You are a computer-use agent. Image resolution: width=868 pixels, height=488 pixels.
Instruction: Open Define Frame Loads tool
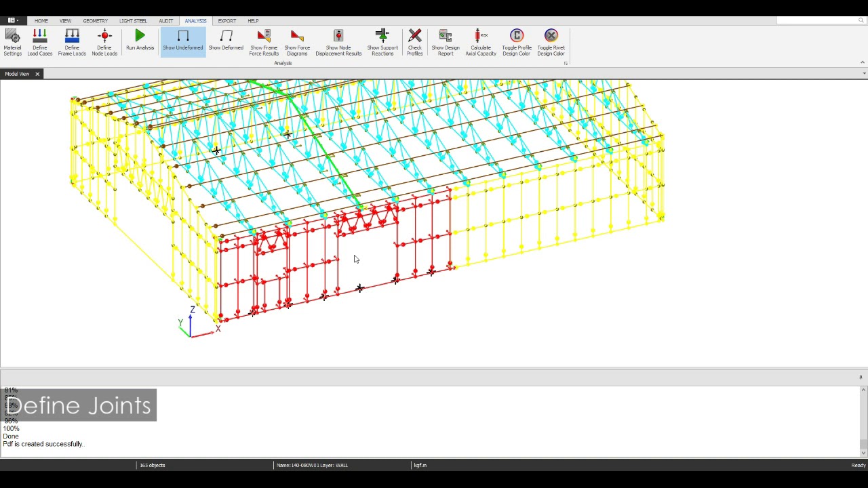click(72, 42)
